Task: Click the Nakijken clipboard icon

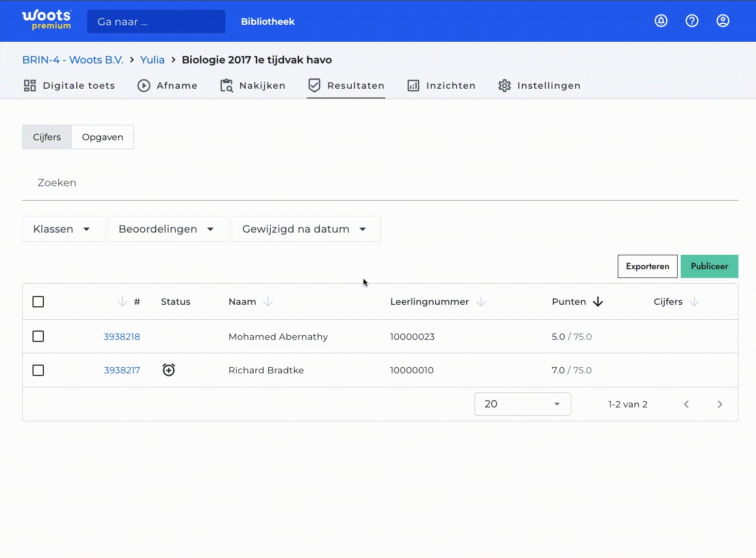Action: 226,86
